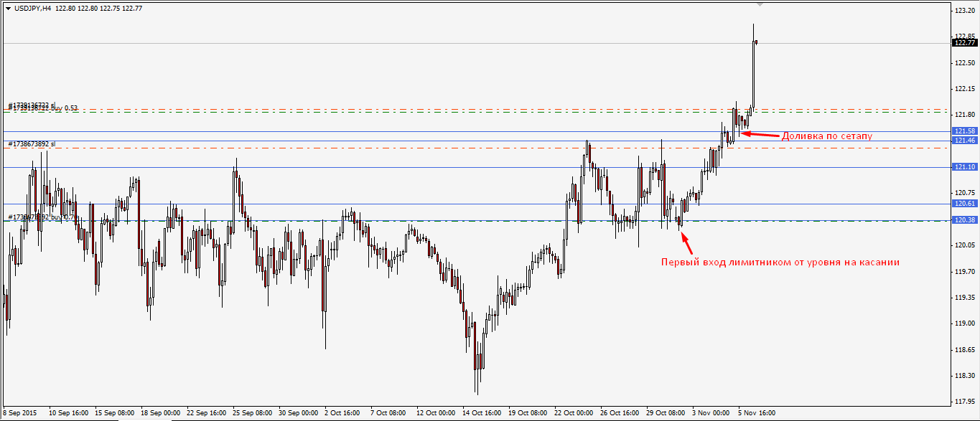
Task: Click the small triangle before USDJPY,H4 title
Action: 8,8
